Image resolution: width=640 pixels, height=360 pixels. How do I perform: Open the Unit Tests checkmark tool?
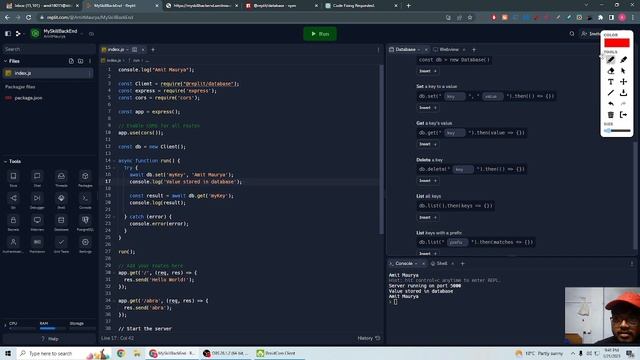61,244
